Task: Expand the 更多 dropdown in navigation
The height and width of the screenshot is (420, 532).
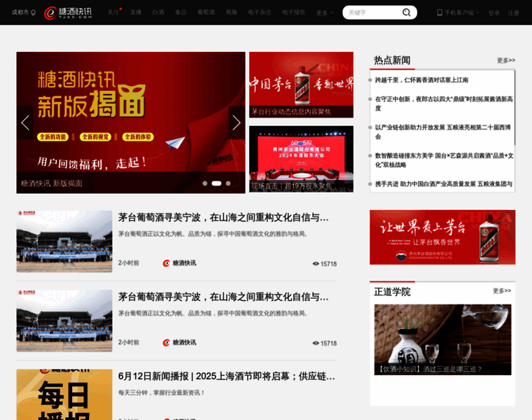Action: [x=325, y=13]
